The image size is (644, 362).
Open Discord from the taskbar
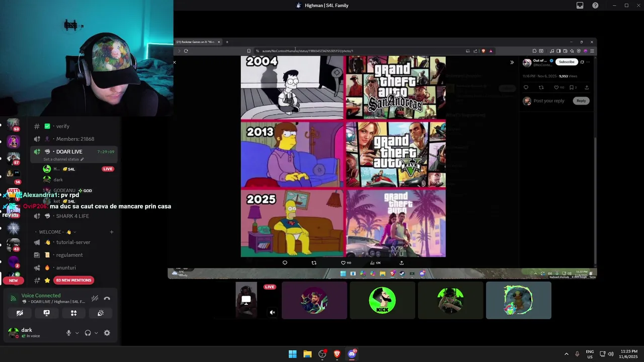click(352, 354)
